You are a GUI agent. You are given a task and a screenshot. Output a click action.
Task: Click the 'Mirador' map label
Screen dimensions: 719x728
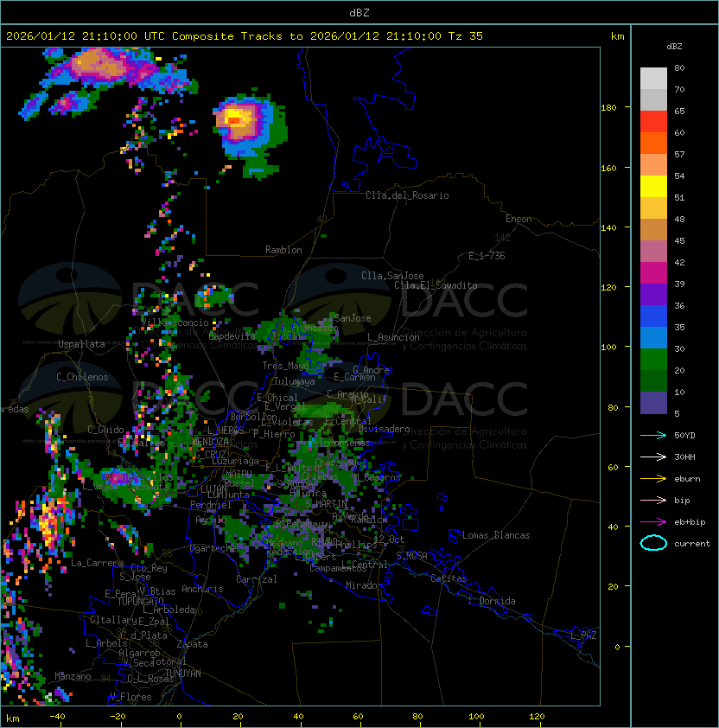[364, 585]
